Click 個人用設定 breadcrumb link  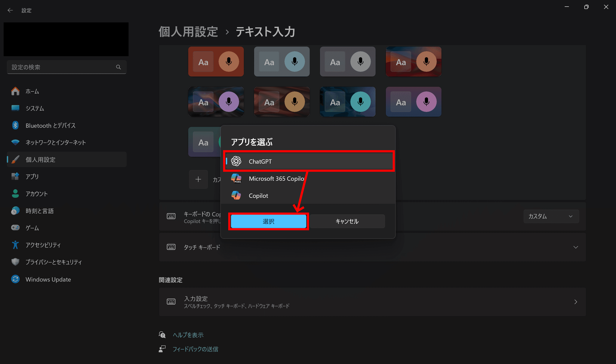click(188, 32)
